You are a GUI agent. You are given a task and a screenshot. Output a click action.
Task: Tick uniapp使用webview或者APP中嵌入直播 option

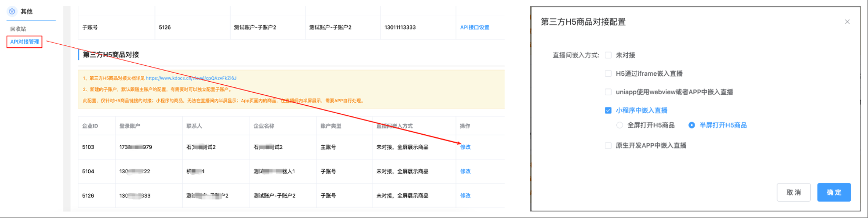click(x=608, y=92)
